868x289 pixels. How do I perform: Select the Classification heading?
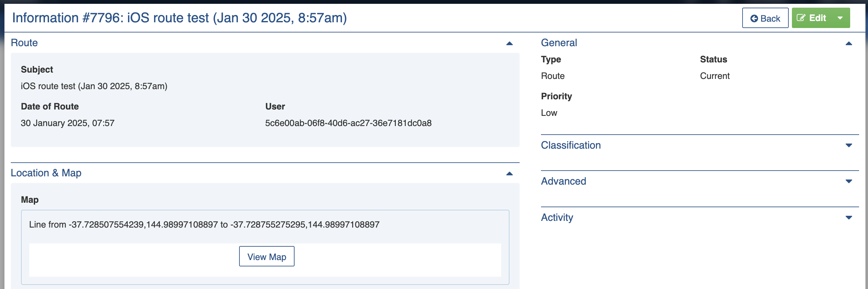click(x=571, y=145)
